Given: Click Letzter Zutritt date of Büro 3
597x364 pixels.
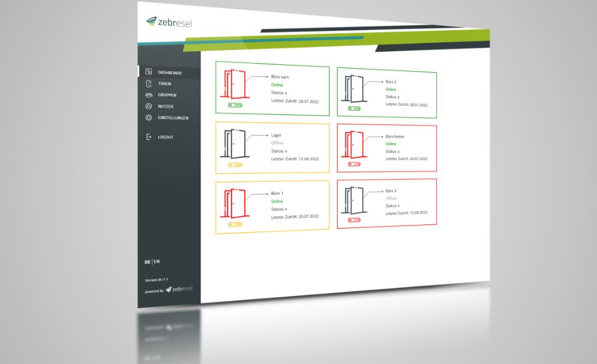Looking at the screenshot, I should (406, 213).
